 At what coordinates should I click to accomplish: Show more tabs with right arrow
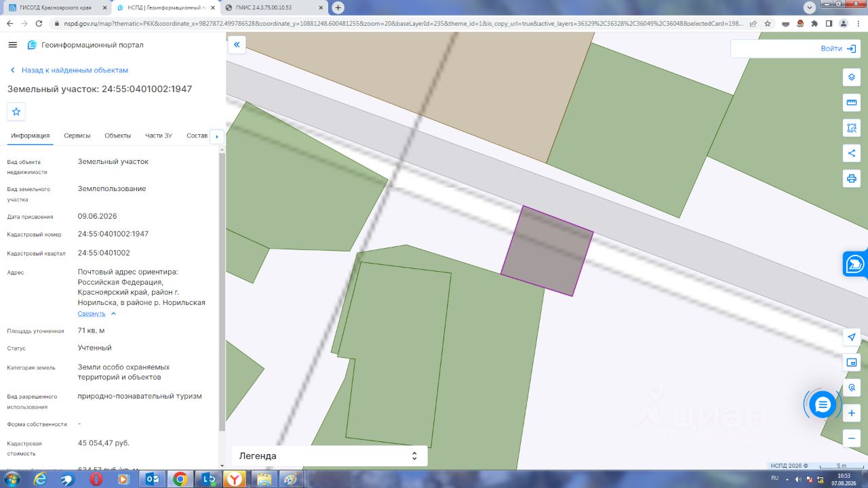click(x=217, y=136)
